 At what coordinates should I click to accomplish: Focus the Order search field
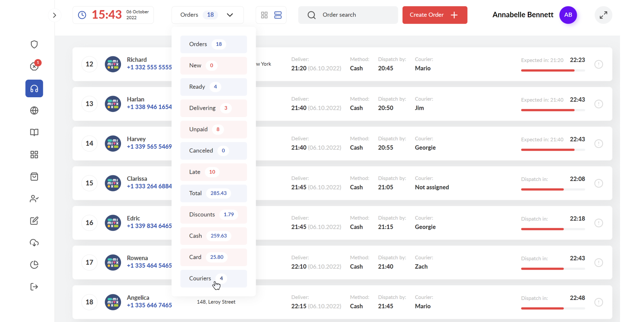[x=348, y=15]
